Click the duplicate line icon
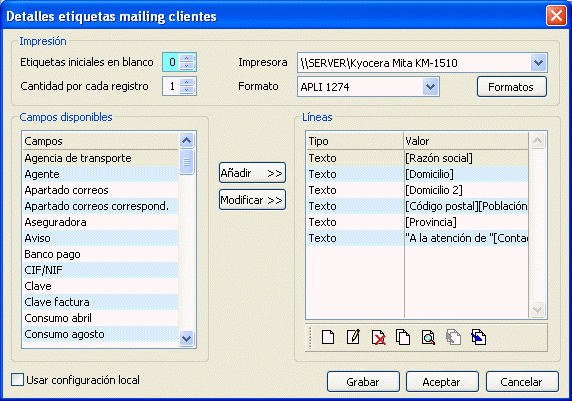572x401 pixels. pyautogui.click(x=403, y=337)
